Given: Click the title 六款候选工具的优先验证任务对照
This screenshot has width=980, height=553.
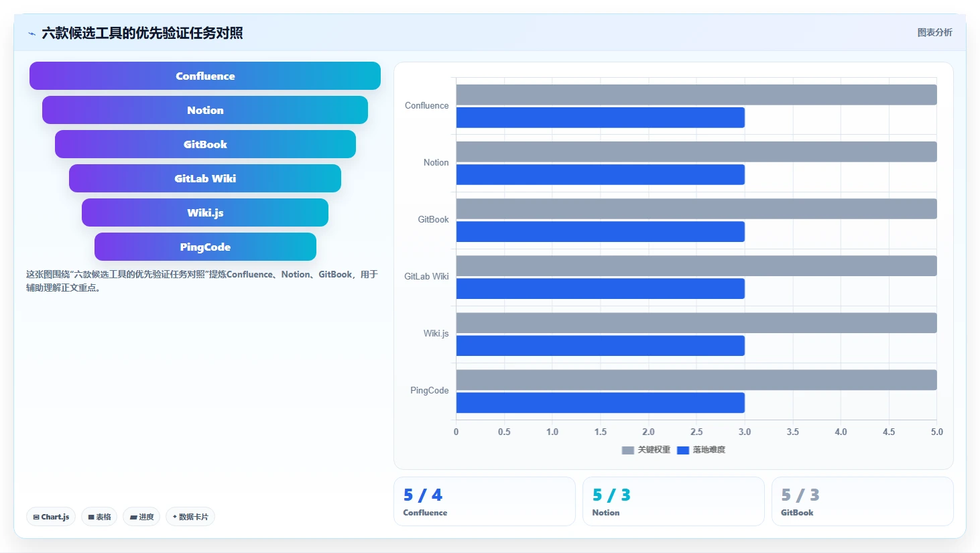Looking at the screenshot, I should pos(142,33).
